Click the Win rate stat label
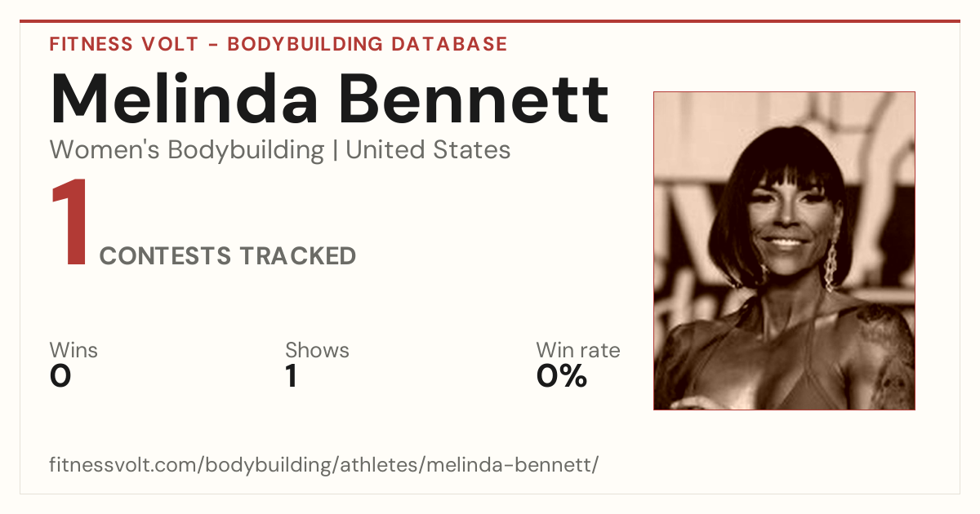Viewport: 980px width, 514px height. (578, 351)
